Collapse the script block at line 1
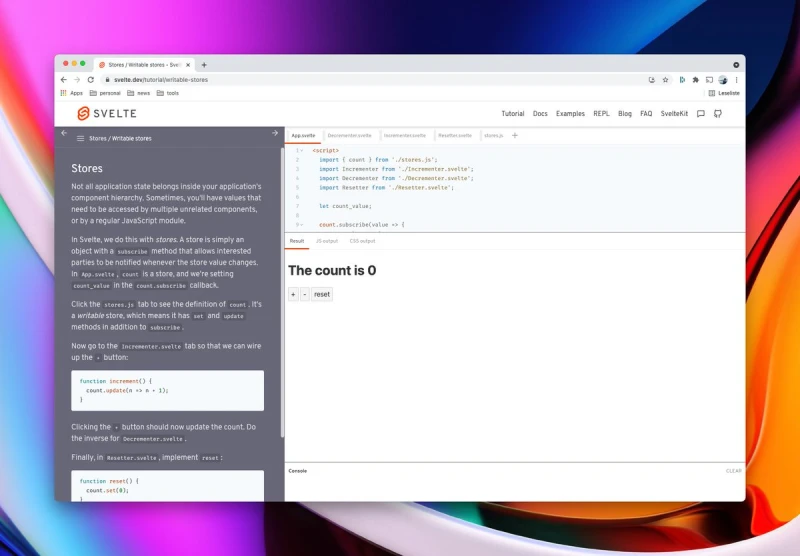800x556 pixels. coord(302,150)
